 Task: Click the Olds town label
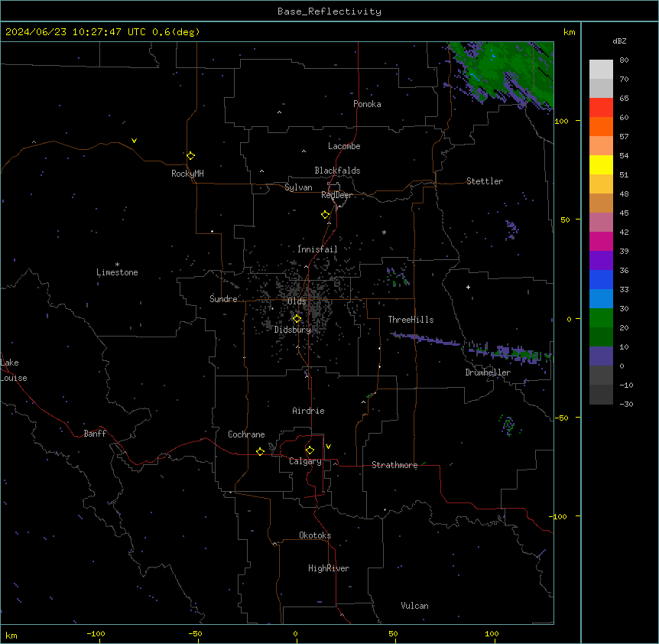pyautogui.click(x=297, y=301)
